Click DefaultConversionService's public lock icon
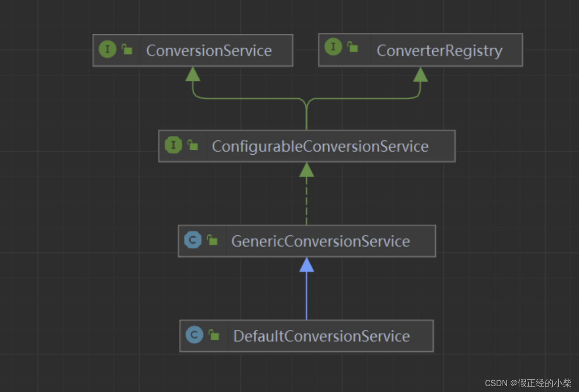The width and height of the screenshot is (579, 392). pos(214,335)
